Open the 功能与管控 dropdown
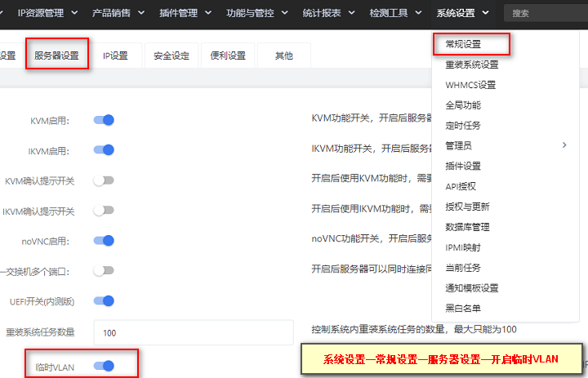 (257, 13)
